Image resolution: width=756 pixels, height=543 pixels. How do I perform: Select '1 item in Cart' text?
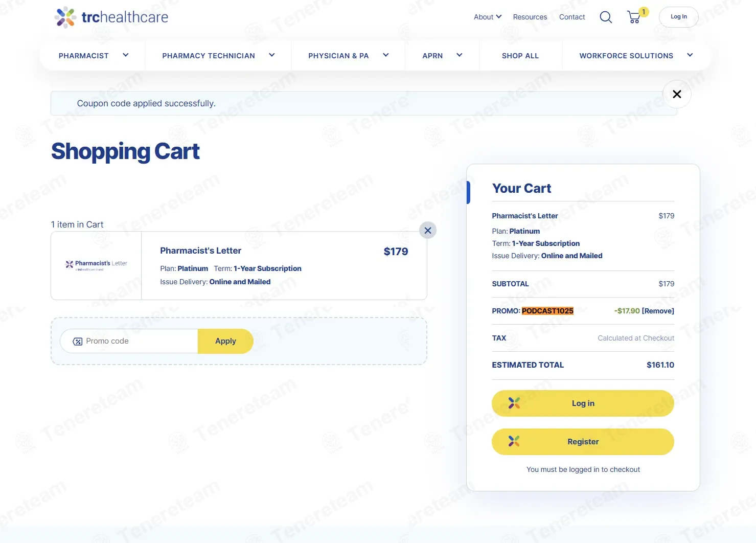(77, 224)
